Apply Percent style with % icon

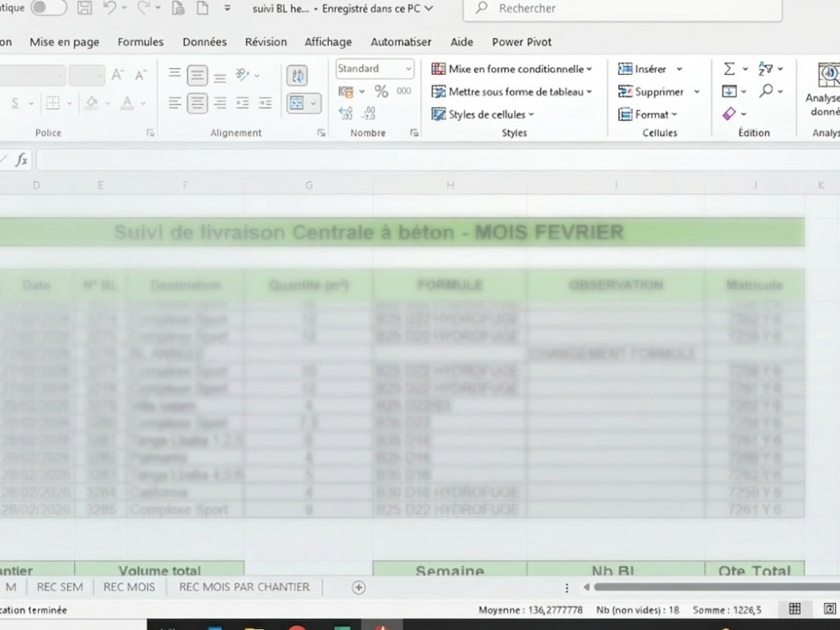381,92
